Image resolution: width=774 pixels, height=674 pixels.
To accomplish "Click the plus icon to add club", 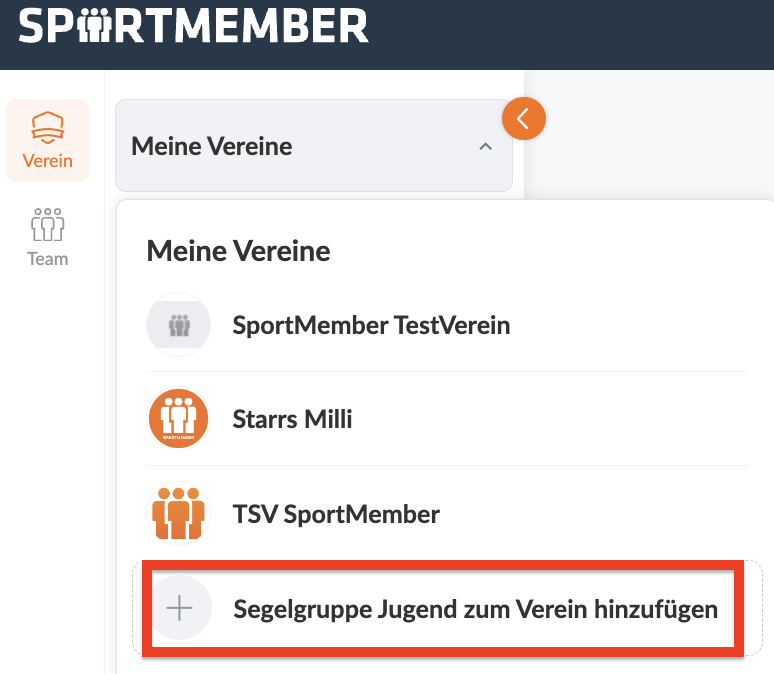I will [x=179, y=608].
